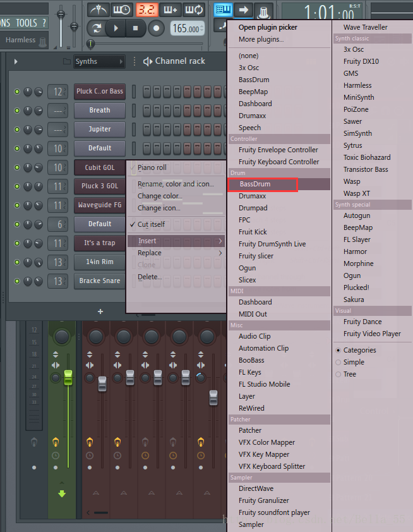Mute the Breath channel LED
The height and width of the screenshot is (532, 413).
click(16, 111)
